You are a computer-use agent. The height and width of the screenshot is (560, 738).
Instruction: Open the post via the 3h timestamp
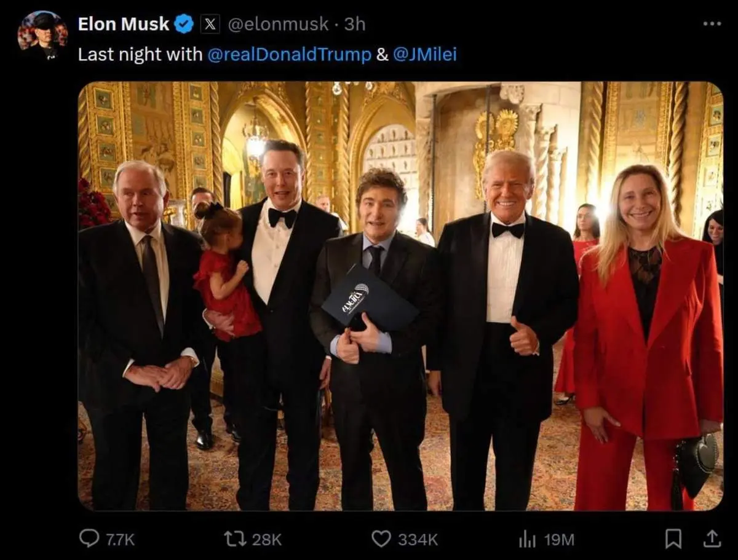click(355, 24)
